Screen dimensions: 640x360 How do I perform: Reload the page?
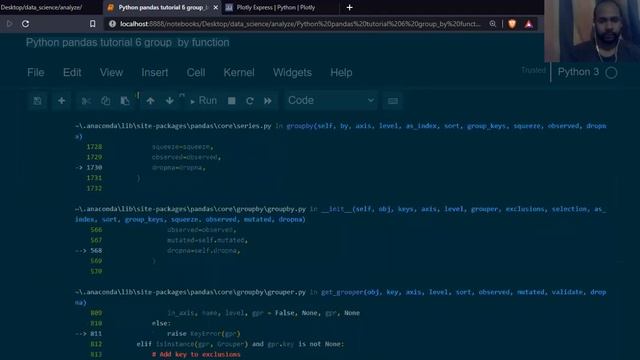click(25, 24)
